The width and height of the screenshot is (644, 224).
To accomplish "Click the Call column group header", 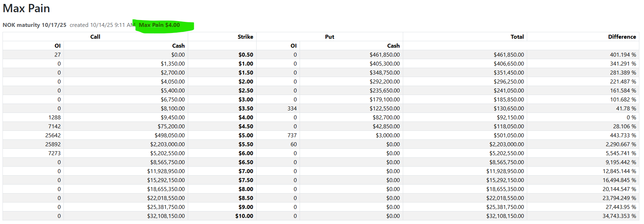I will pos(95,37).
